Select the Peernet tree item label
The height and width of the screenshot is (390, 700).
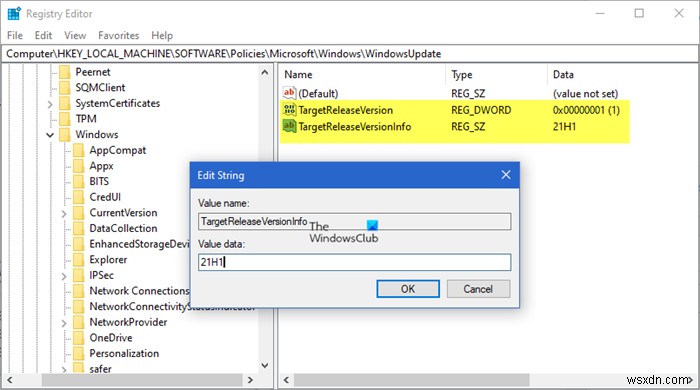pos(92,72)
